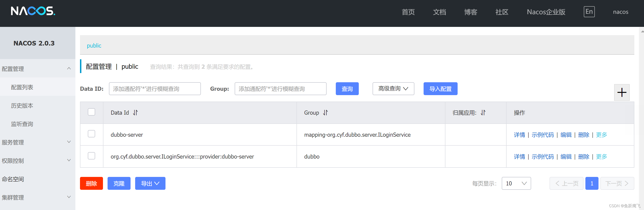Open 博客 in top navigation
The width and height of the screenshot is (644, 210).
point(471,12)
